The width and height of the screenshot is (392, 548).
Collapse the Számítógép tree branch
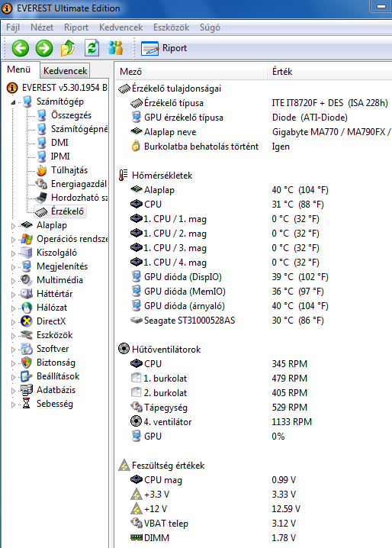[x=13, y=102]
